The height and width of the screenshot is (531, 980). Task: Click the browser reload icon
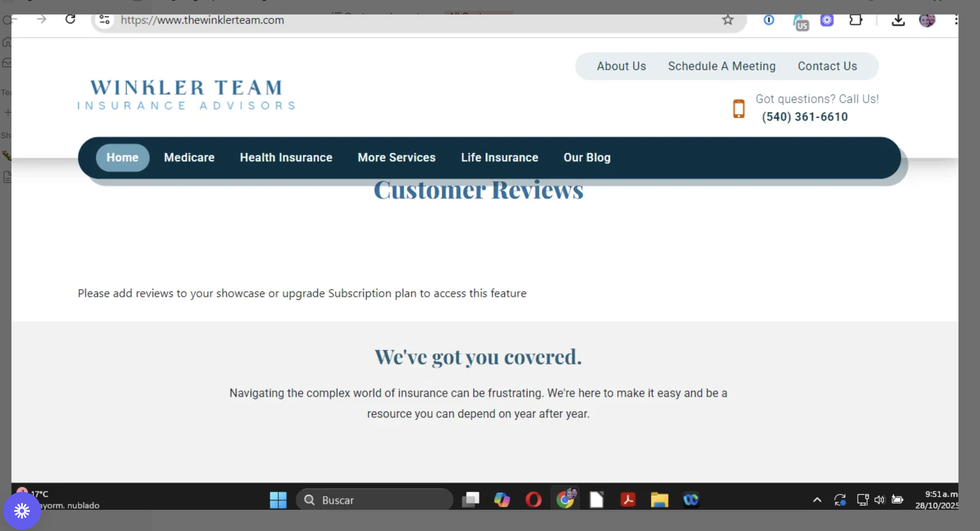pyautogui.click(x=70, y=20)
